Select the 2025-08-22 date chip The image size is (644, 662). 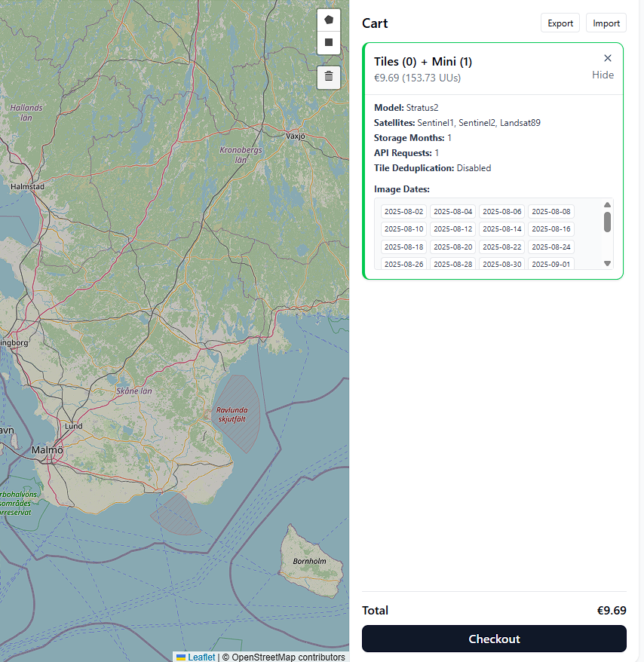point(502,247)
